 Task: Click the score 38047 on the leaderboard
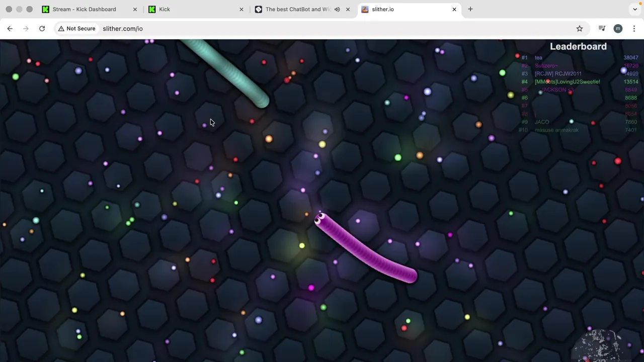pyautogui.click(x=631, y=58)
